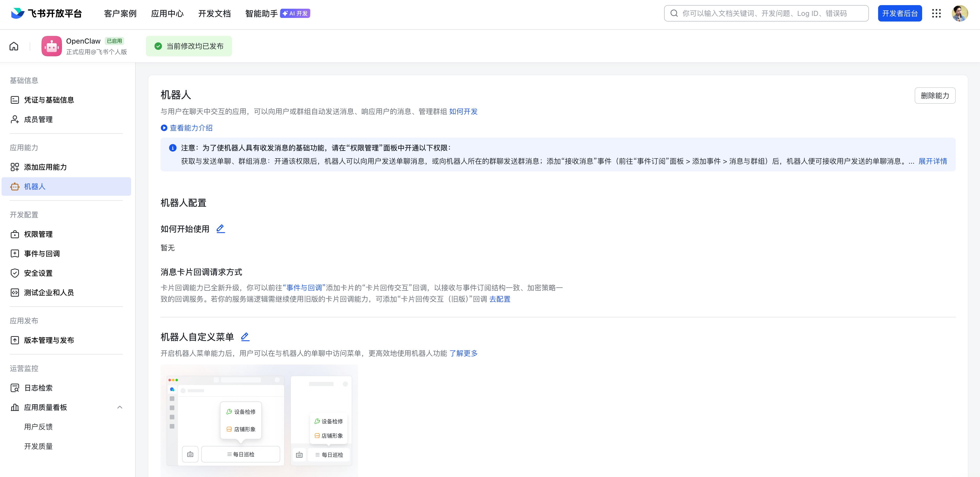Click the 删除能力 delete button
Viewport: 980px width, 477px height.
pyautogui.click(x=935, y=96)
